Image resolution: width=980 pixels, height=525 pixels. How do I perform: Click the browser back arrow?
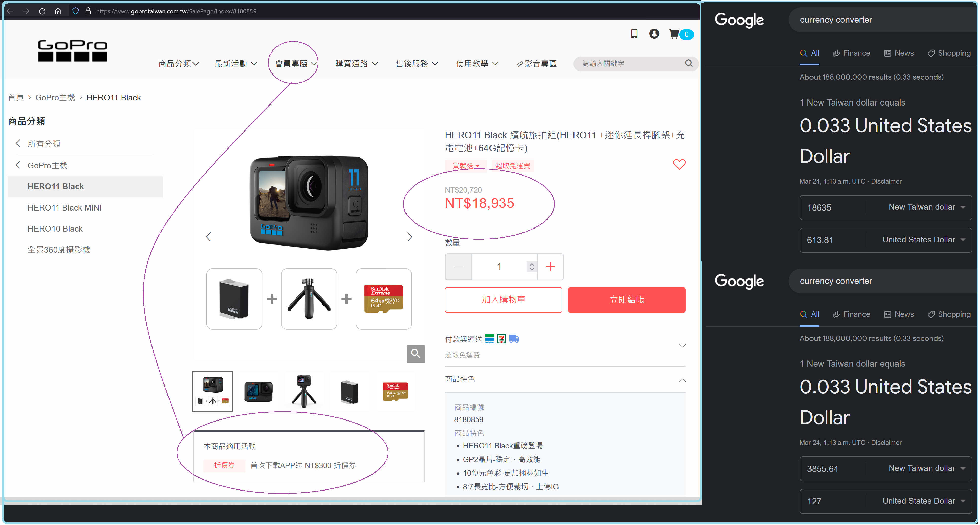[10, 11]
